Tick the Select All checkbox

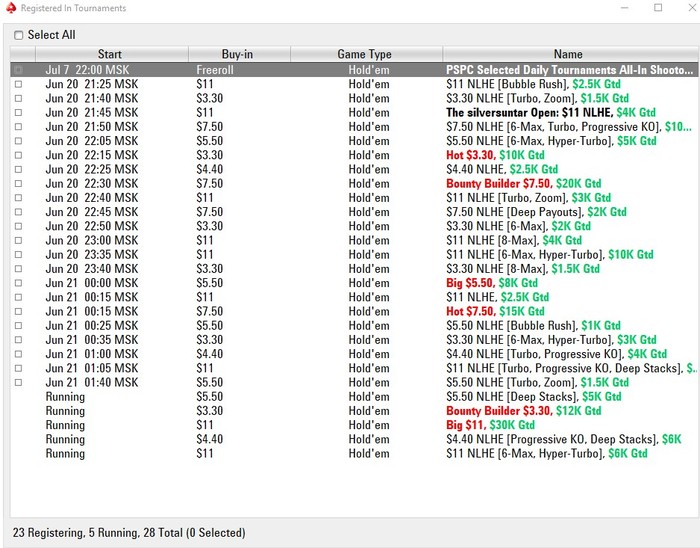(18, 35)
